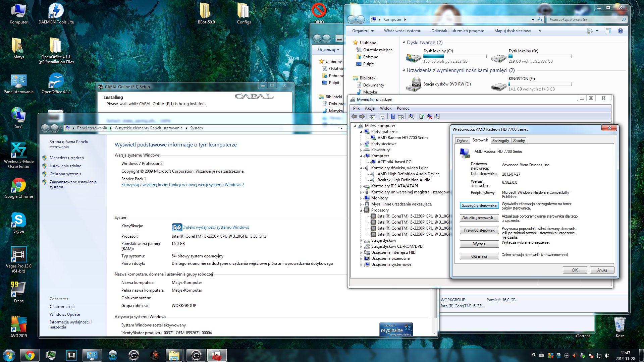
Task: Click the refresh button beside Komputer address bar
Action: tap(540, 19)
